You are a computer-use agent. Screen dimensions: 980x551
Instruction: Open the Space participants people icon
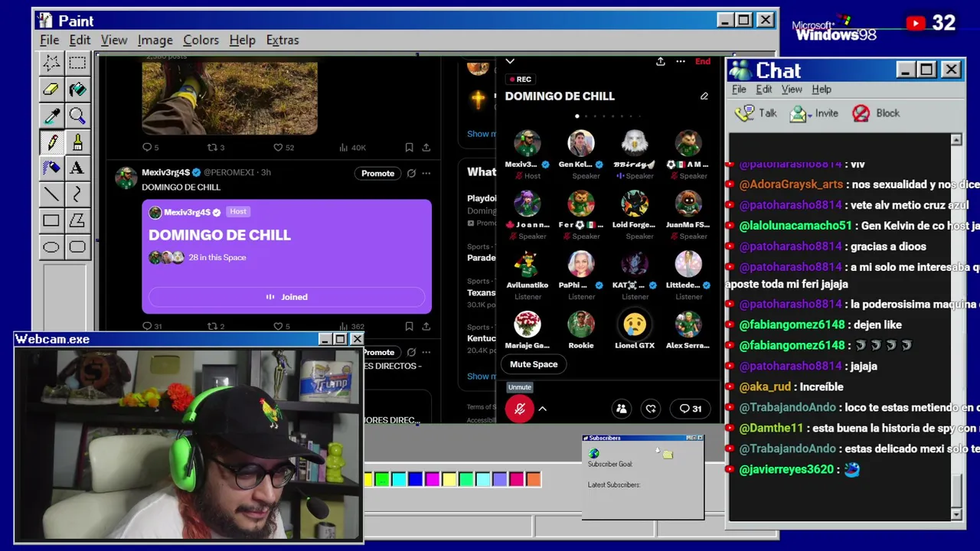(x=622, y=409)
